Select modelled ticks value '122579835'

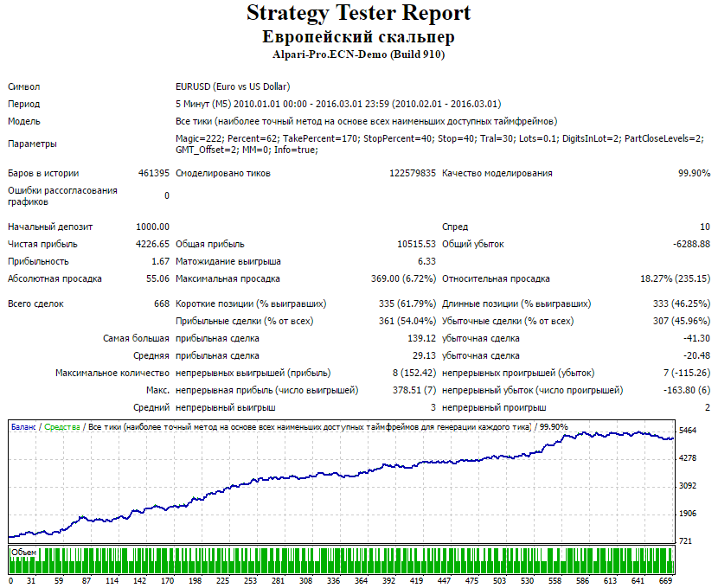[413, 174]
